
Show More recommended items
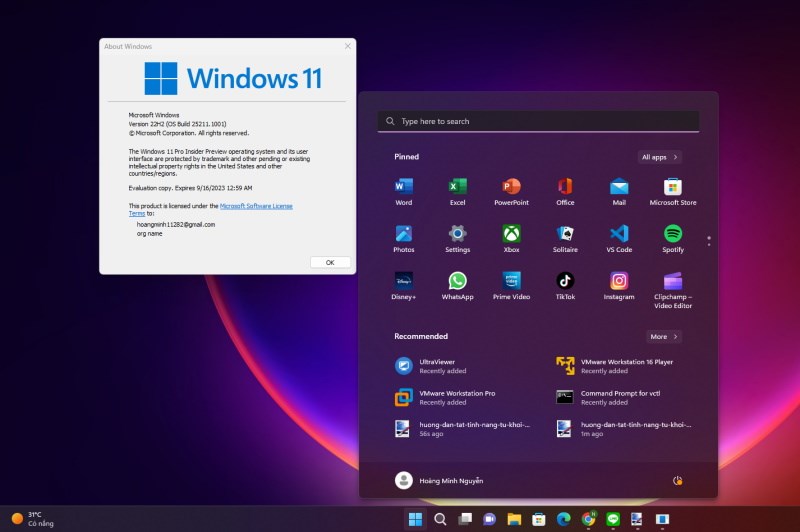click(x=664, y=337)
